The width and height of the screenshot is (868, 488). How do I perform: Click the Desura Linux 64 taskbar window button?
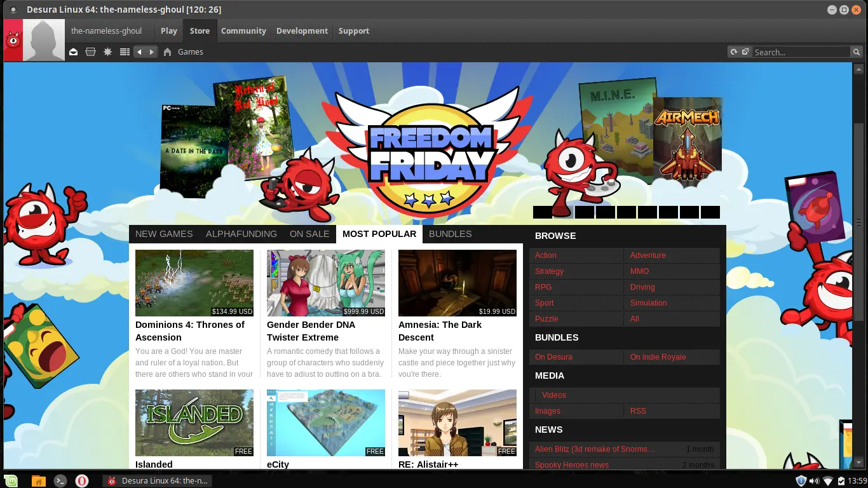click(x=158, y=481)
